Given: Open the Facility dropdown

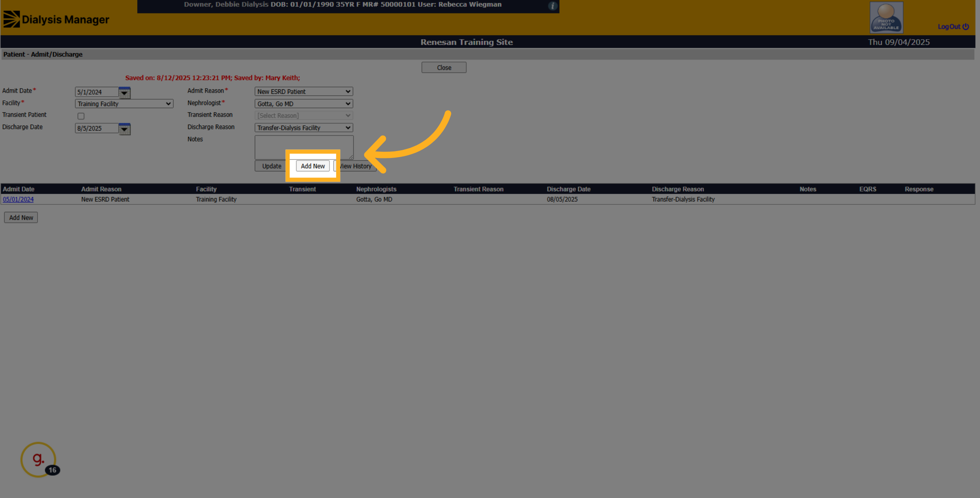Looking at the screenshot, I should coord(124,104).
